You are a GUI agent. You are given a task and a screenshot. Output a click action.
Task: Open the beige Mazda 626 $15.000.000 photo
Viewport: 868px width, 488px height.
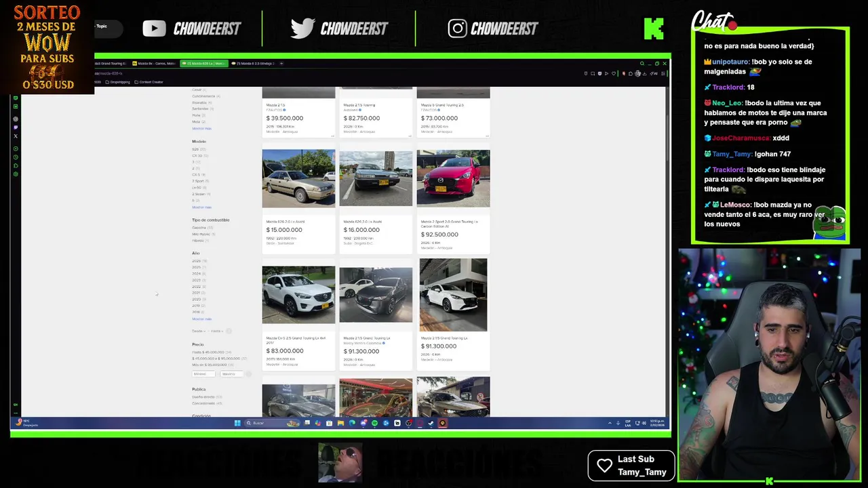click(298, 178)
